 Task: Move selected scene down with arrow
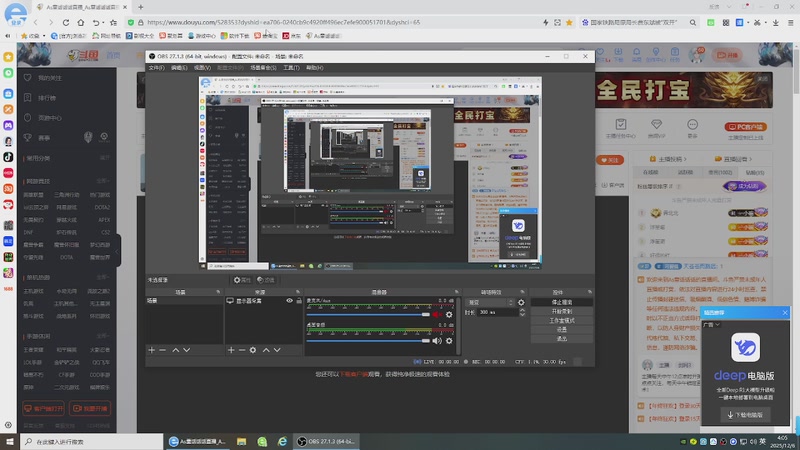pos(186,350)
